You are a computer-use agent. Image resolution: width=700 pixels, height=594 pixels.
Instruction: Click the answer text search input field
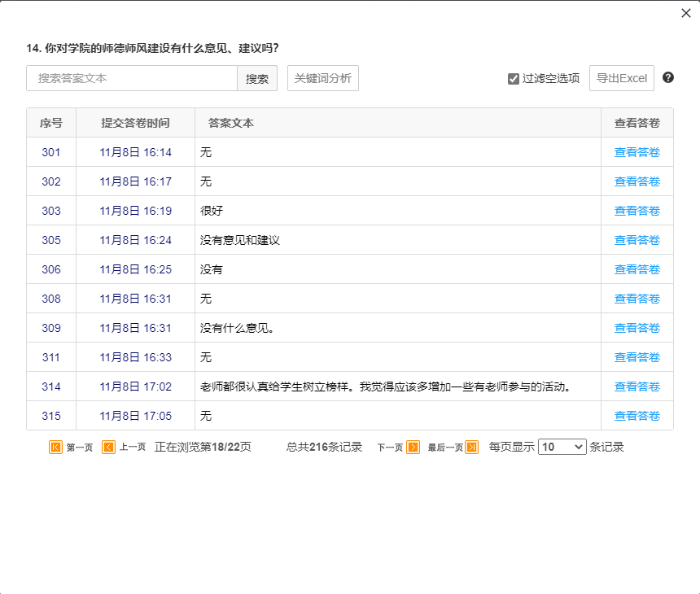132,78
